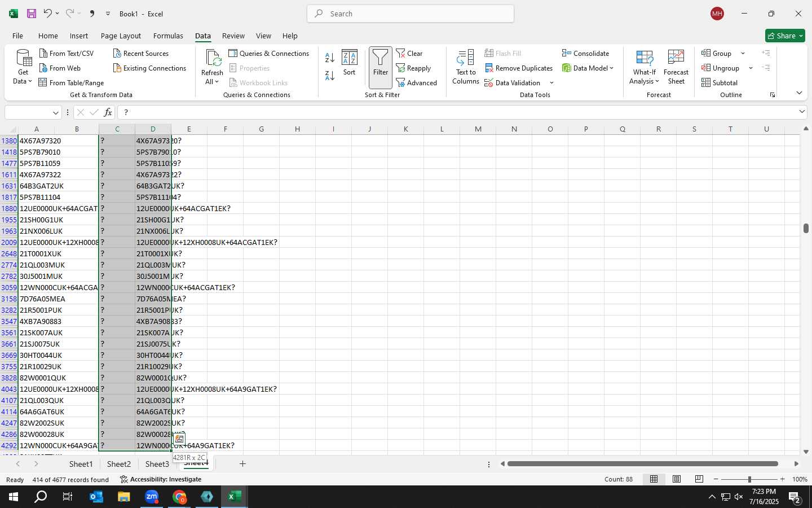Add a new sheet

pyautogui.click(x=242, y=464)
